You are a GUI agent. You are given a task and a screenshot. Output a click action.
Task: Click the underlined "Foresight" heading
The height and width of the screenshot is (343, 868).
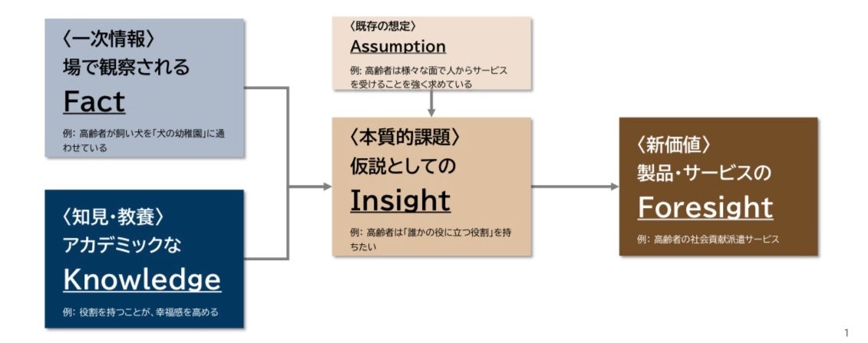[705, 207]
